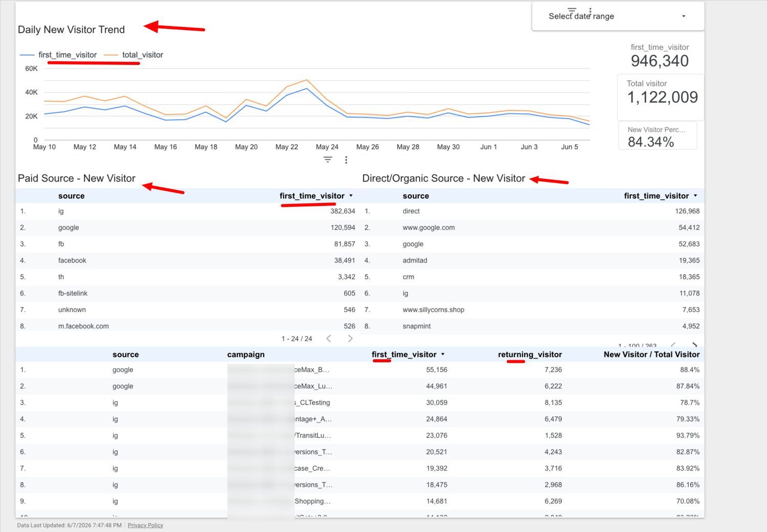Viewport: 767px width, 532px height.
Task: Select the ig row in Paid Source table
Action: point(188,211)
